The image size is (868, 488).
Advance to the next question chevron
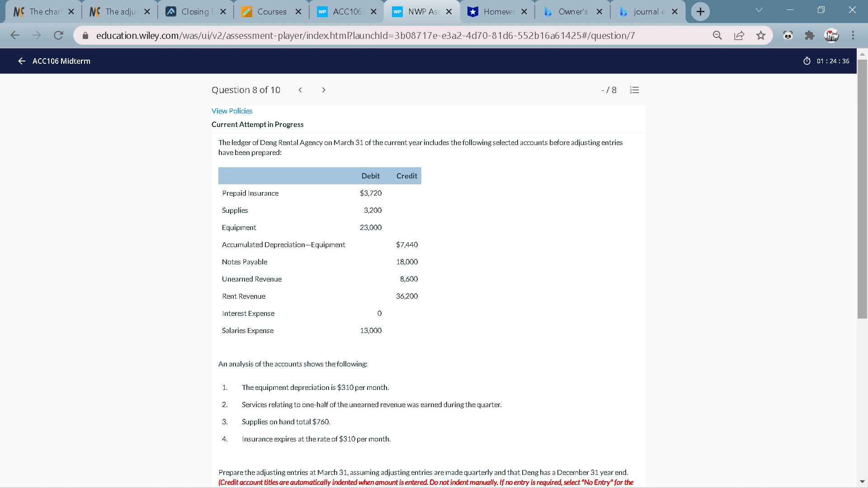[324, 90]
